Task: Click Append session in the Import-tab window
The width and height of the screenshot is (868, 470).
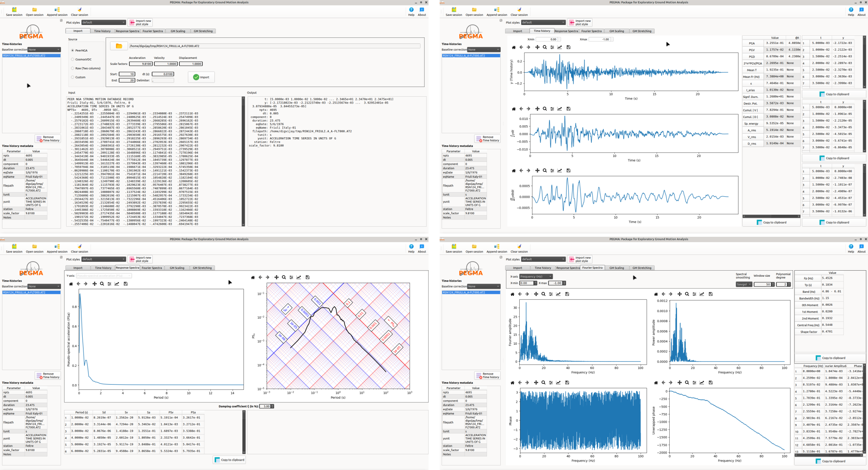Action: click(x=57, y=11)
